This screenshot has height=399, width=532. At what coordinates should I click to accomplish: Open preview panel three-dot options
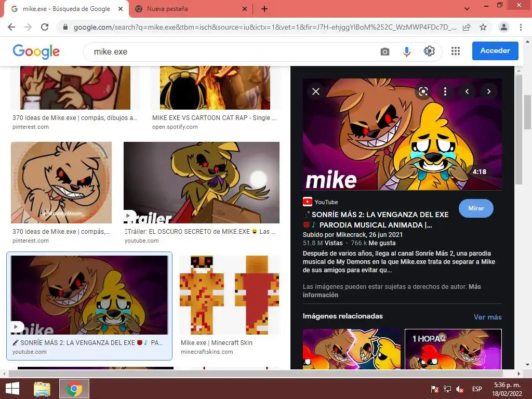click(x=445, y=91)
